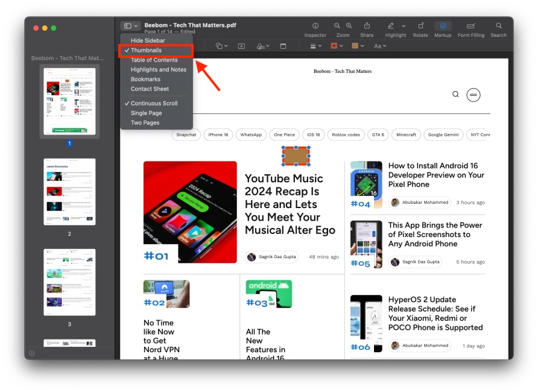Click the iOS 18 topic tag
The image size is (538, 392).
(x=313, y=134)
